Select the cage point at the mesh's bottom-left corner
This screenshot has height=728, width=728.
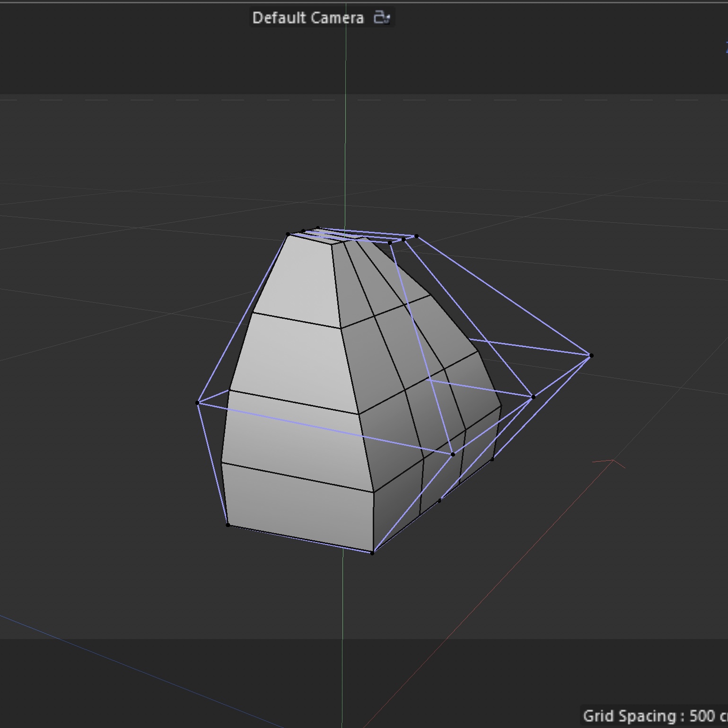coord(228,525)
